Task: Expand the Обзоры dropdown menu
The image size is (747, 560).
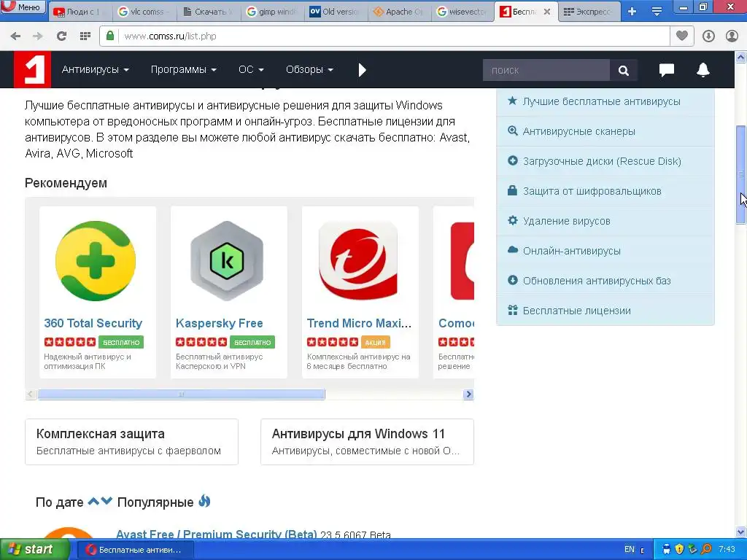Action: 309,69
